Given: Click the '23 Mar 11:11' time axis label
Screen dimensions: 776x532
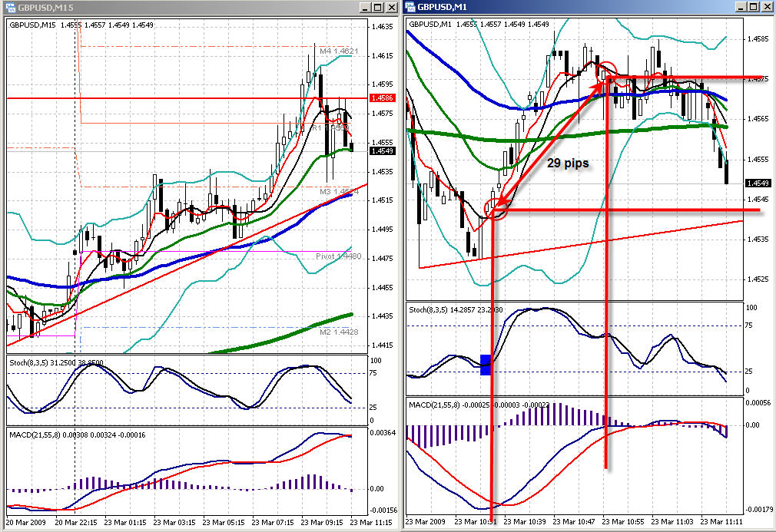Looking at the screenshot, I should tap(722, 521).
